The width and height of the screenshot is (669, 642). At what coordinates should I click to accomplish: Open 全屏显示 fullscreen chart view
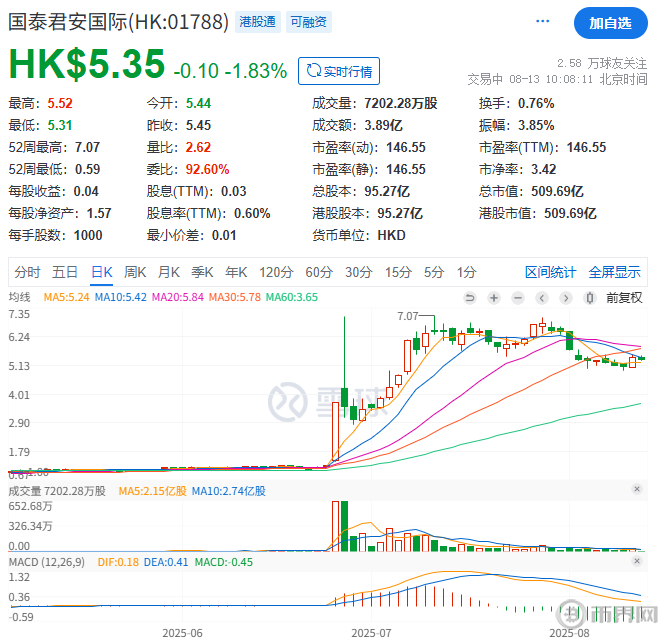pos(614,272)
